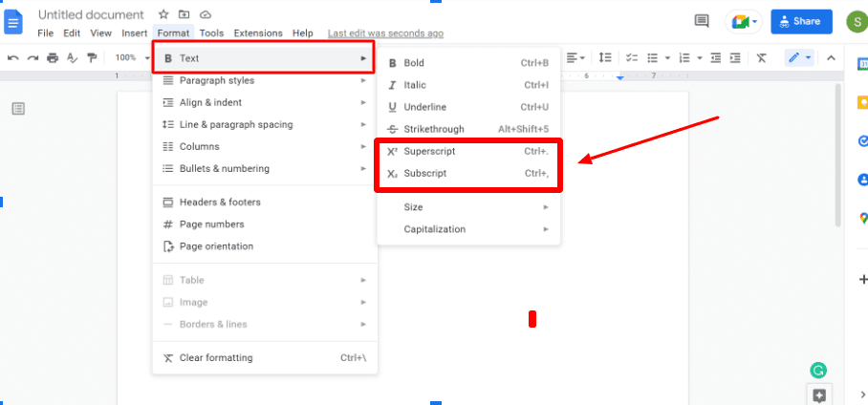Open Google Keep side panel

coord(862,103)
